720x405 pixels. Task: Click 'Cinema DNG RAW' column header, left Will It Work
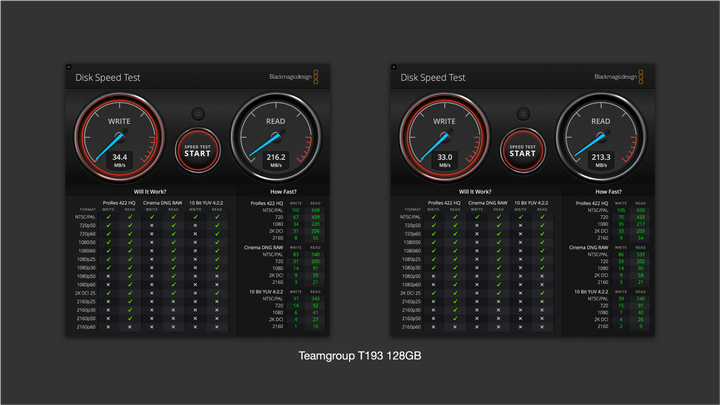(163, 202)
